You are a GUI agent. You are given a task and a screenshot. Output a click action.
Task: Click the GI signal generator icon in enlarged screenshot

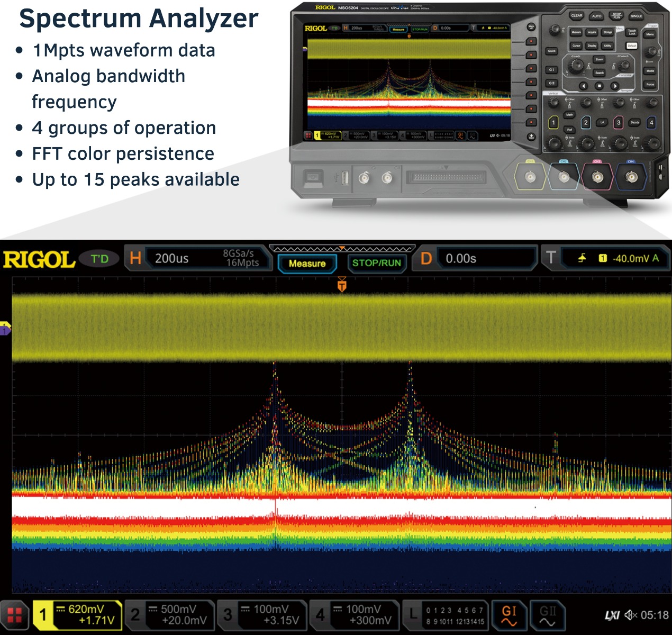pos(509,615)
